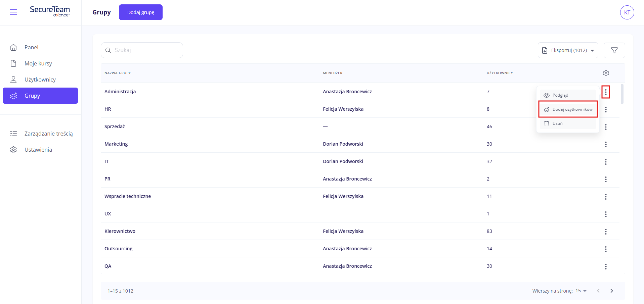Click the table's vertical scrollbar thumb

[622, 94]
